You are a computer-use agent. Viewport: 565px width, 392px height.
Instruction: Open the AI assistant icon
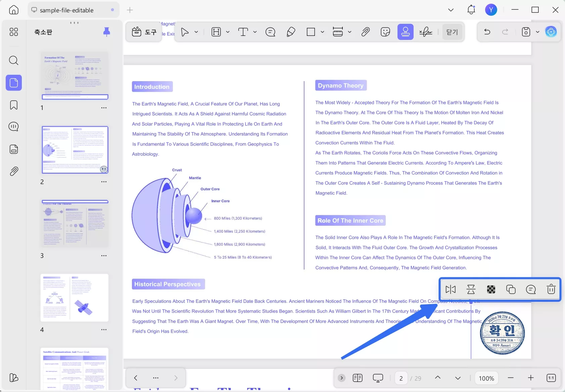(551, 32)
